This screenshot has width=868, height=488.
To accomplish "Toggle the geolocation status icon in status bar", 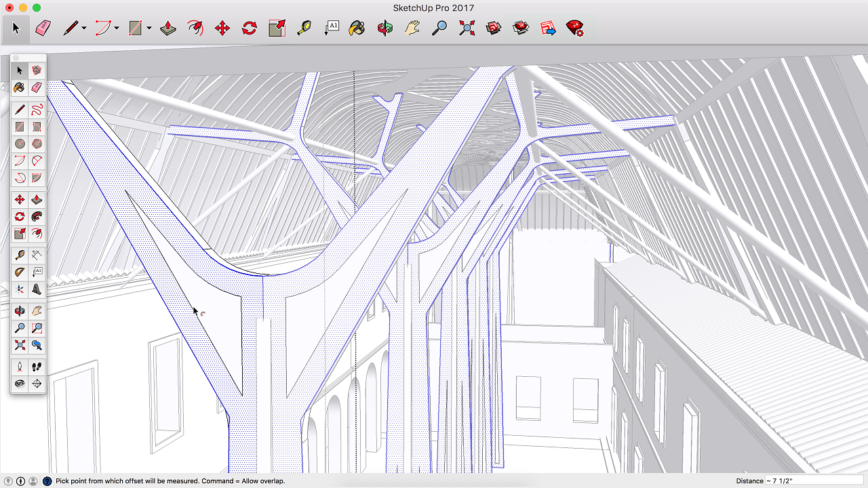I will pyautogui.click(x=9, y=481).
